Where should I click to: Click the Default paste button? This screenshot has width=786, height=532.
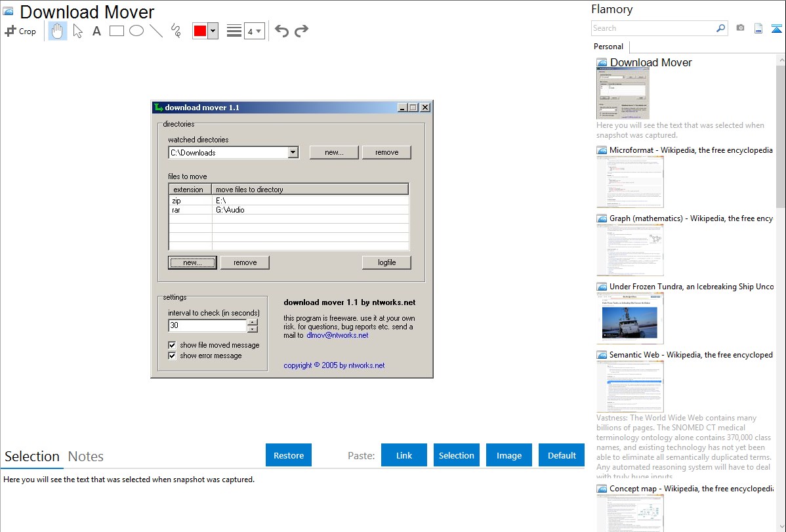(x=562, y=455)
